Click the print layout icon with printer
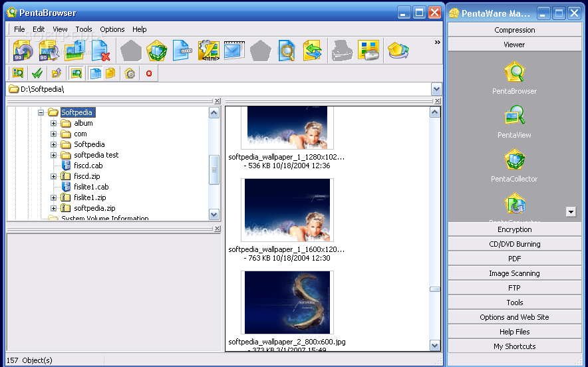588x367 pixels. click(x=368, y=51)
